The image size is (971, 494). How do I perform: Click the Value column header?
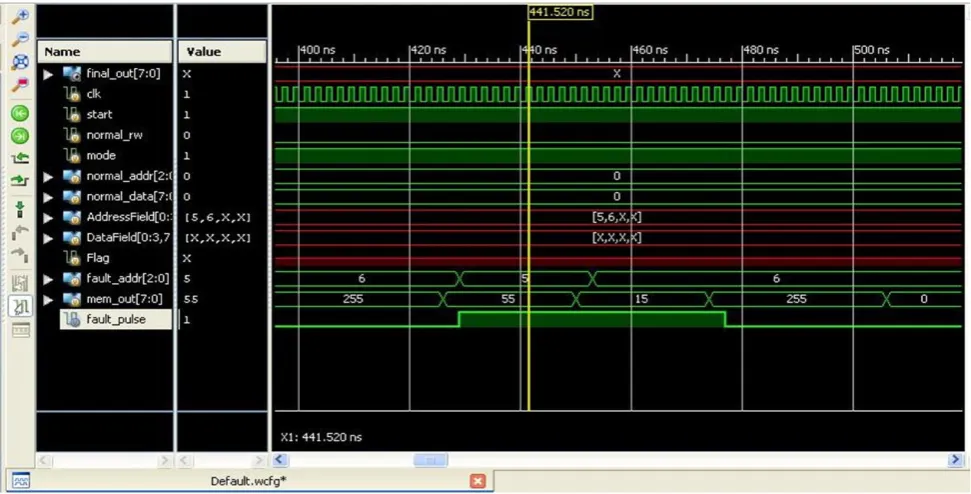[x=222, y=52]
